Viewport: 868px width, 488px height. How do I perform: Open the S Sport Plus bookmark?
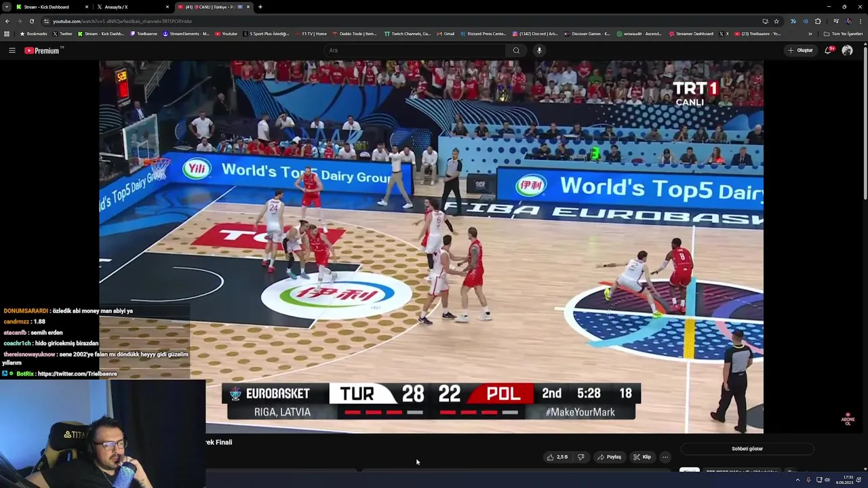click(266, 33)
